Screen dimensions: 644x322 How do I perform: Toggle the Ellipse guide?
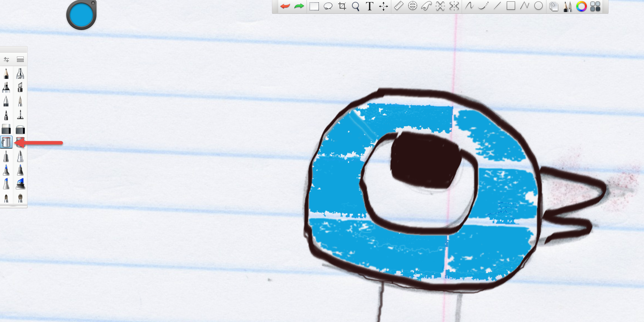(x=413, y=6)
